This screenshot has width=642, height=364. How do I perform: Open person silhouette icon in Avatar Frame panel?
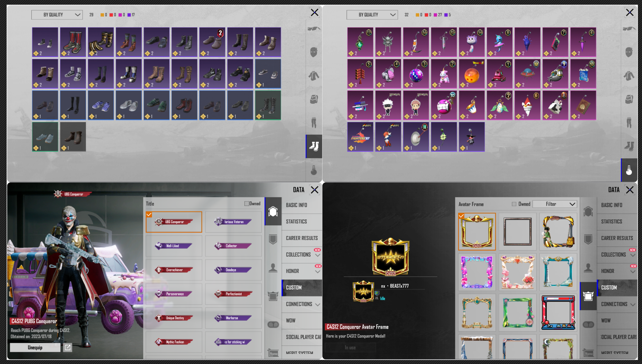pos(588,268)
